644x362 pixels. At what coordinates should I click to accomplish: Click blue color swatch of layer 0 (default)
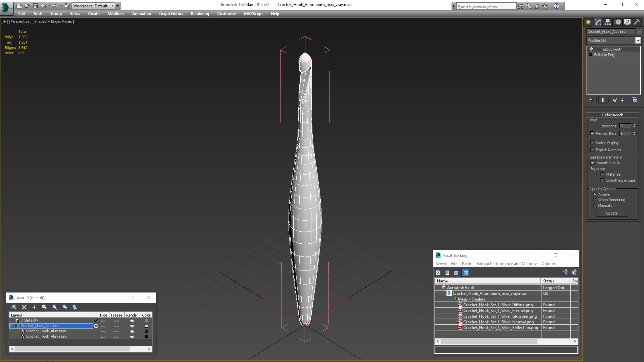(146, 320)
